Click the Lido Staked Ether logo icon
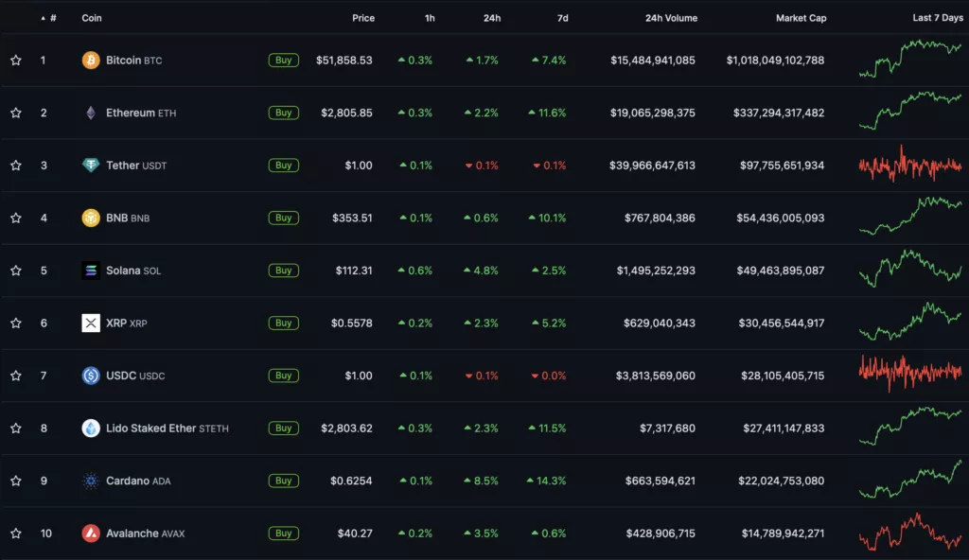The width and height of the screenshot is (969, 560). click(x=91, y=428)
